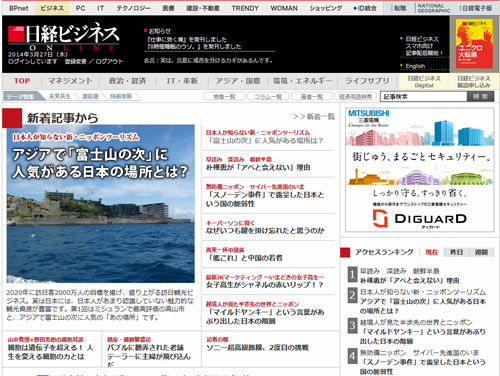Open the magazine cover thumbnail ユニクロ大転換
This screenshot has width=500, height=376.
474,44
